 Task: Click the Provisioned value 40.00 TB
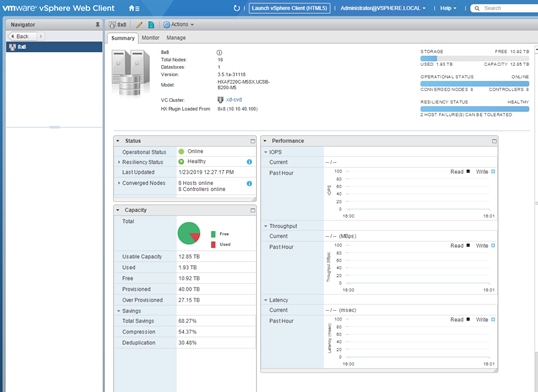pos(189,289)
